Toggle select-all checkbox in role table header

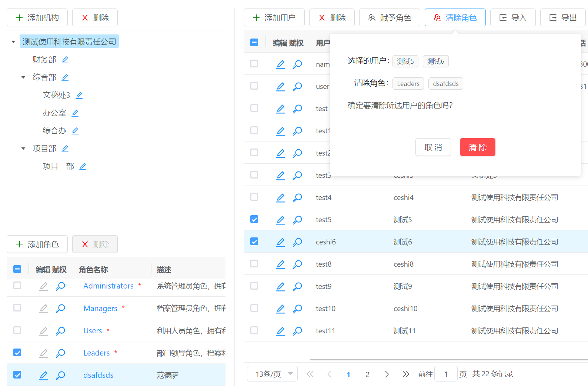(x=17, y=269)
